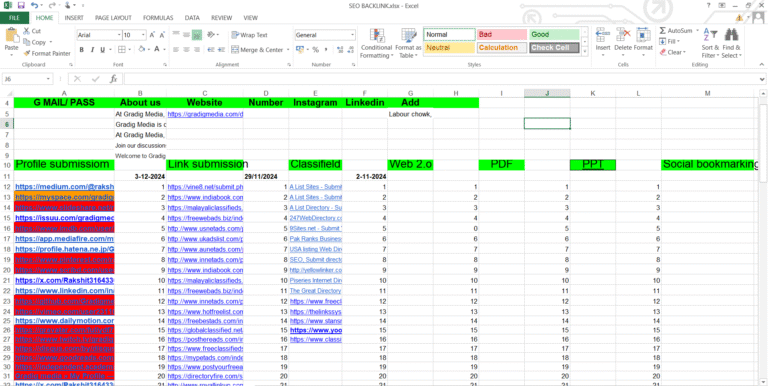The height and width of the screenshot is (386, 768).
Task: Toggle Underline formatting
Action: [x=102, y=49]
